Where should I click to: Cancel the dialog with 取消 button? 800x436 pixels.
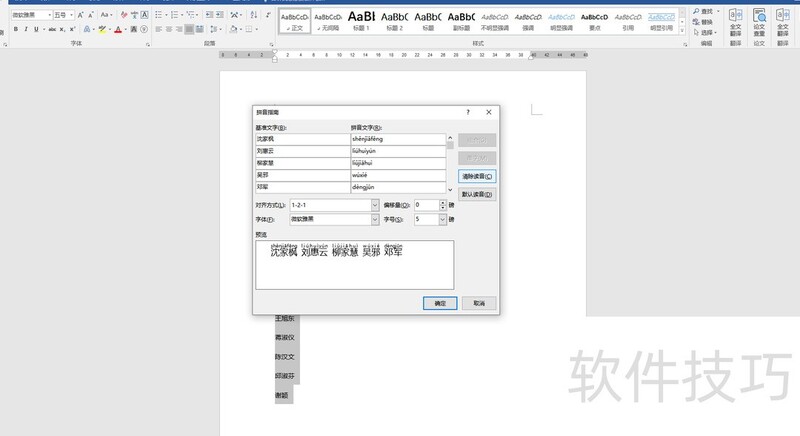(479, 302)
